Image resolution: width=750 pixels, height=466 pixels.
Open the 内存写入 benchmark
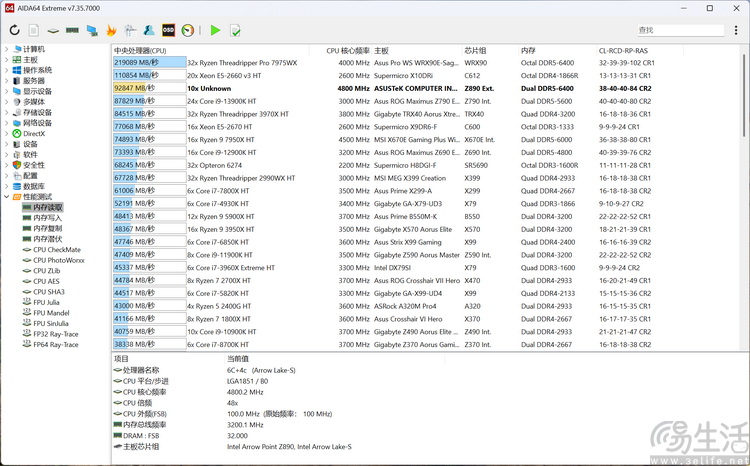point(47,218)
